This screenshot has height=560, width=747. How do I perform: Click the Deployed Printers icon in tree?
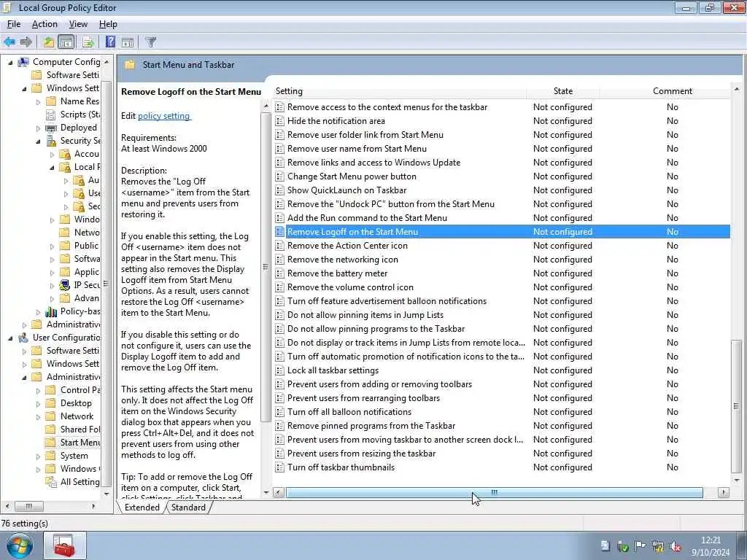[x=51, y=128]
